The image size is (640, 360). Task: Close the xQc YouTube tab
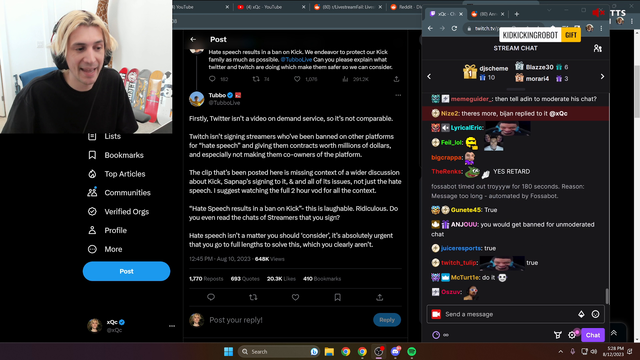click(x=304, y=7)
